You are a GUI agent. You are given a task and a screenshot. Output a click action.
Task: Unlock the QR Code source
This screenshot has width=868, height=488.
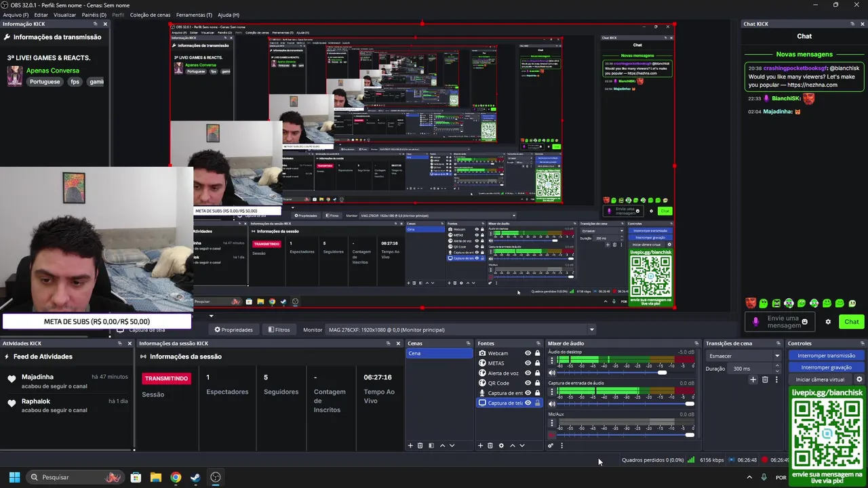tap(538, 383)
